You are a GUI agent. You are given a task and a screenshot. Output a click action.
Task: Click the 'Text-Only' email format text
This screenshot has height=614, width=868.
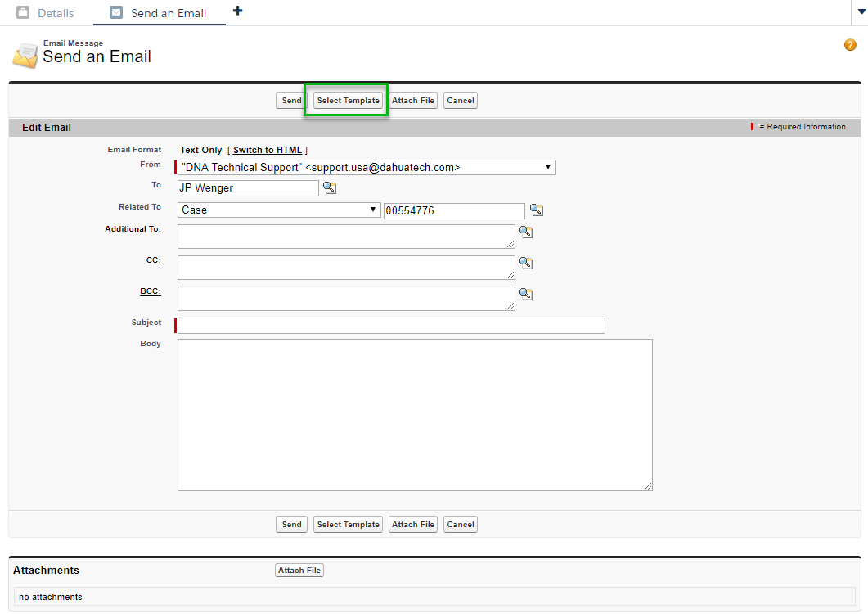[x=201, y=150]
